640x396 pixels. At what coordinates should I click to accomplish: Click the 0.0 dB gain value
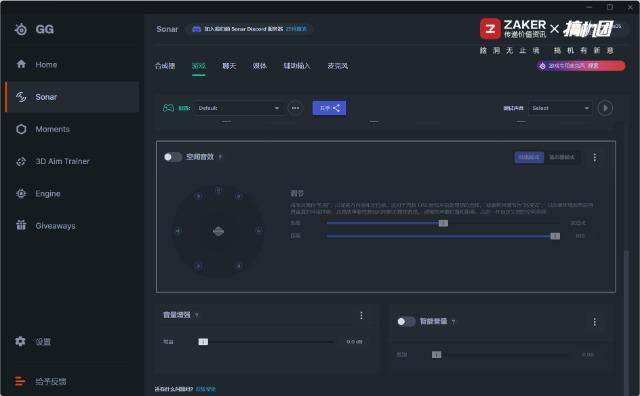tap(354, 342)
